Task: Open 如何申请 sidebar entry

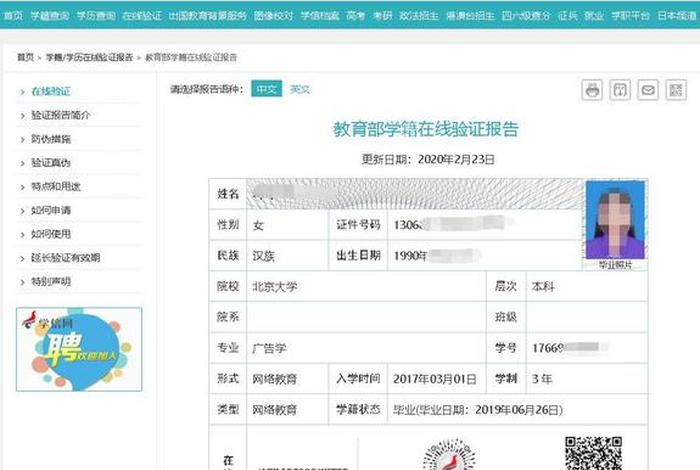Action: pos(51,210)
